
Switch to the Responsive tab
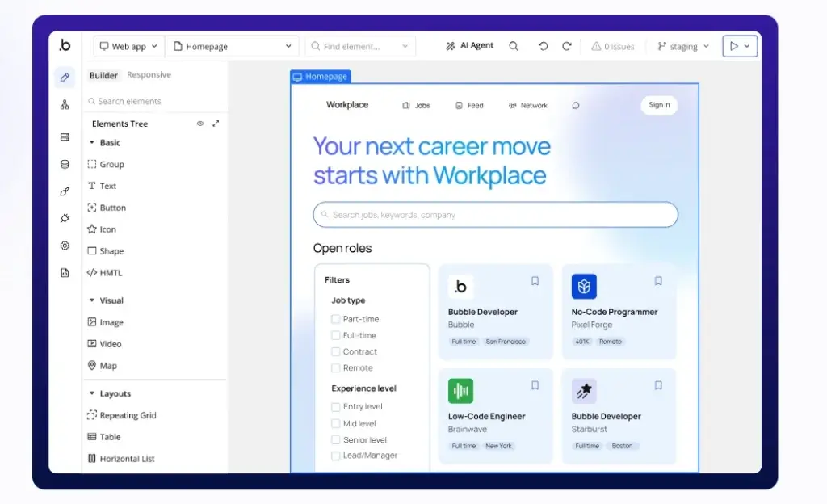click(150, 74)
